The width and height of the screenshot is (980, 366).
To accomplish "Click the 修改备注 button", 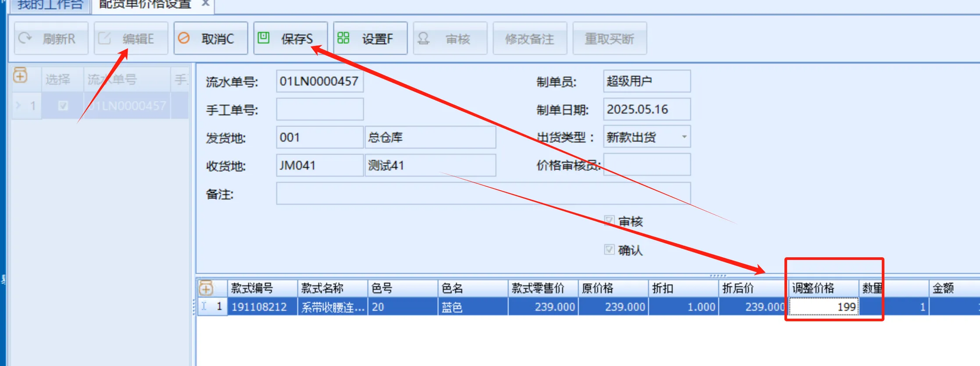I will [529, 39].
